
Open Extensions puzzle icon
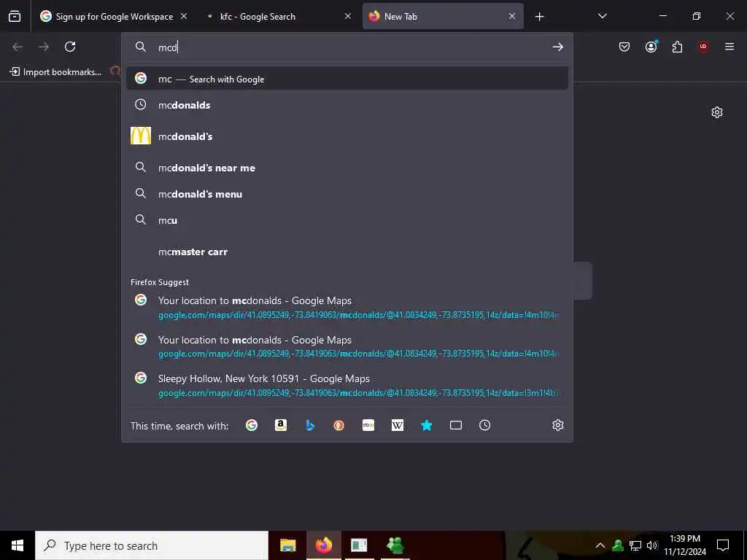tap(677, 47)
